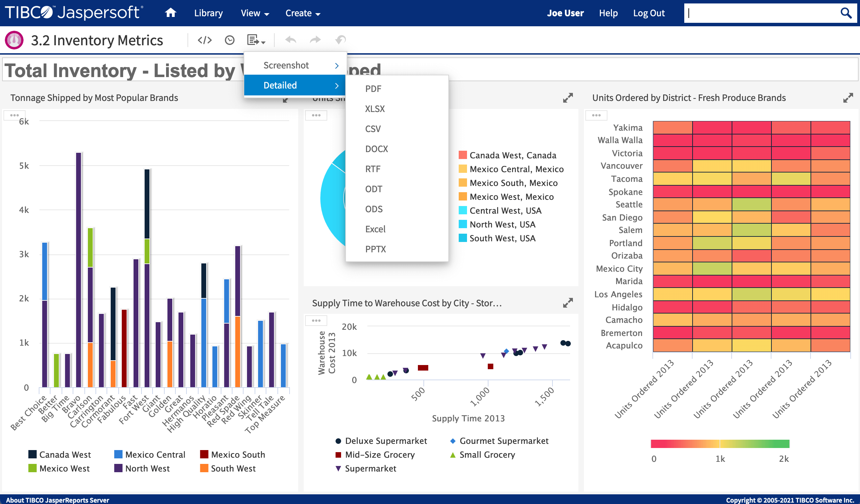Image resolution: width=860 pixels, height=504 pixels.
Task: Click the undo arrow icon
Action: 291,40
